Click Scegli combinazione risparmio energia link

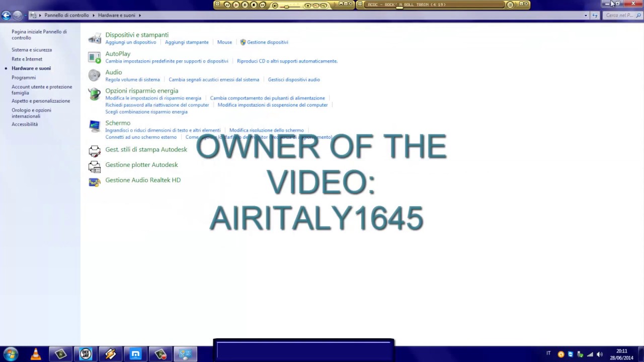[146, 112]
